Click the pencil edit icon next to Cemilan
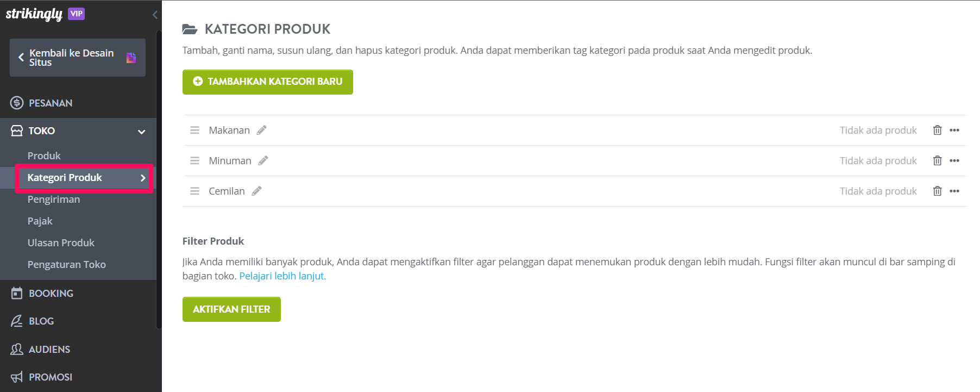The width and height of the screenshot is (980, 392). pyautogui.click(x=257, y=191)
